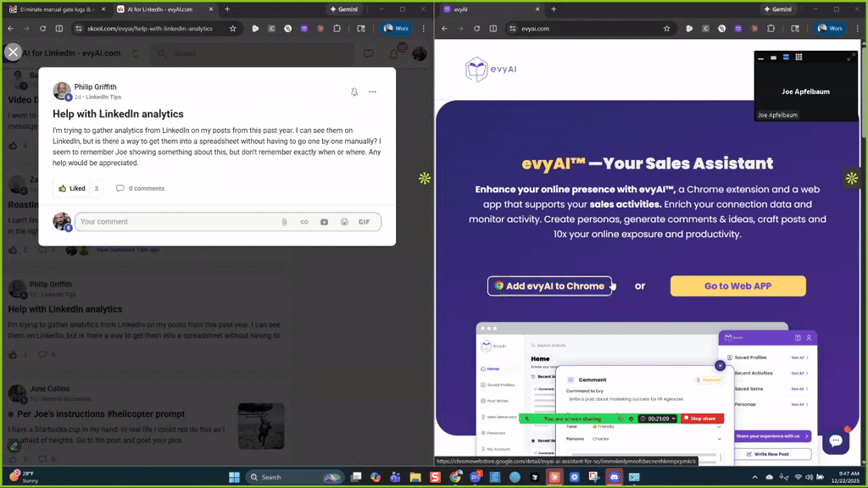Click the Your comment input field

[170, 221]
